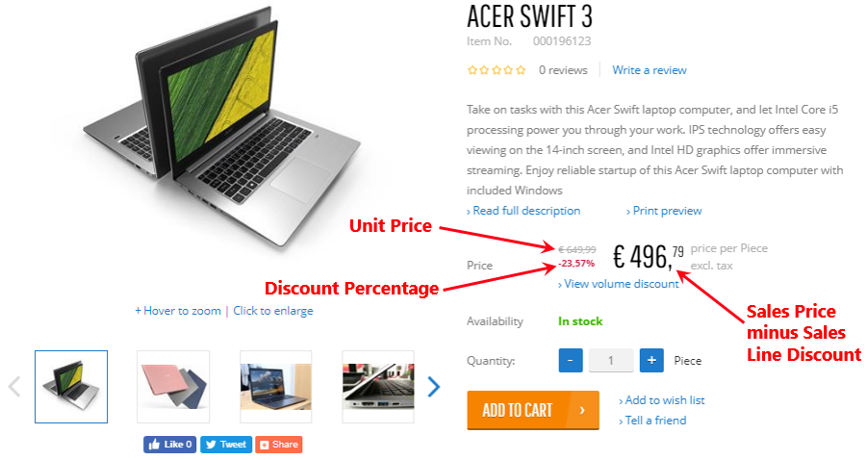Expand Read full description

point(523,211)
